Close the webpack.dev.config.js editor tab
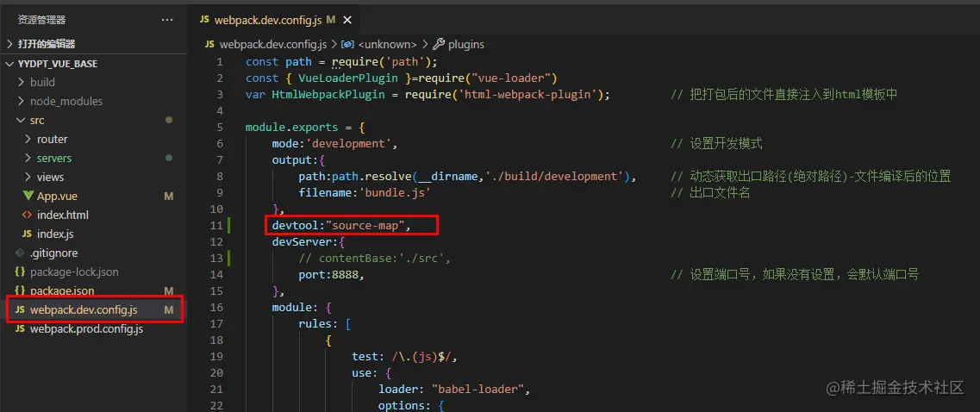The image size is (980, 412). tap(347, 20)
